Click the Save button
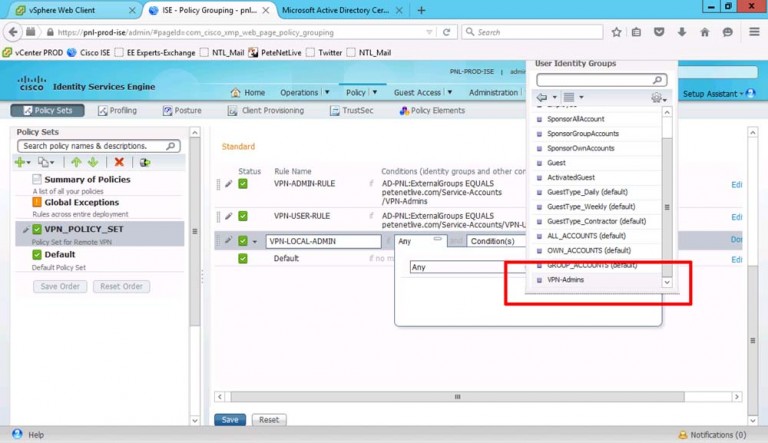 (230, 419)
